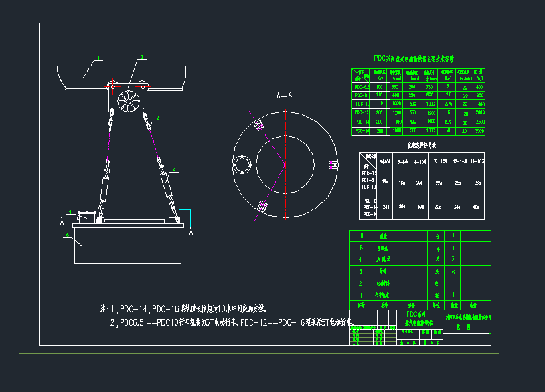Click the A—A section label above the ring
Screen dimensions: 545x392
285,96
